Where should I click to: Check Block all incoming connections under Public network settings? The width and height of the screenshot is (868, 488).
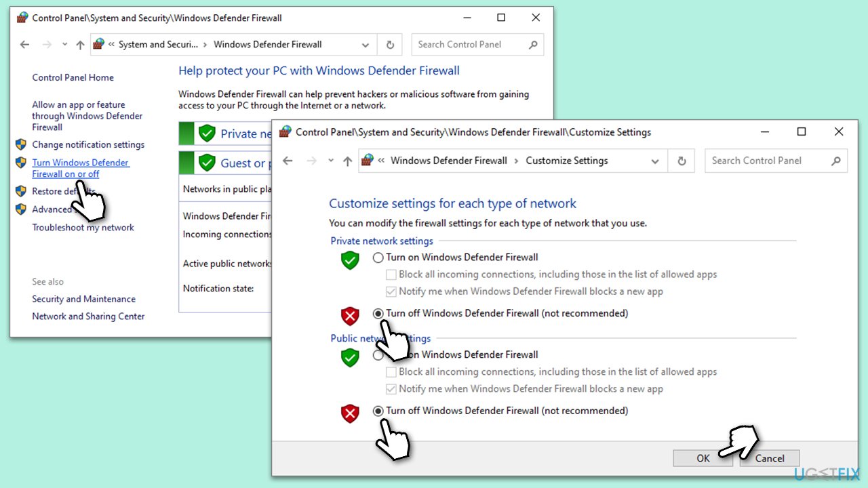point(391,372)
